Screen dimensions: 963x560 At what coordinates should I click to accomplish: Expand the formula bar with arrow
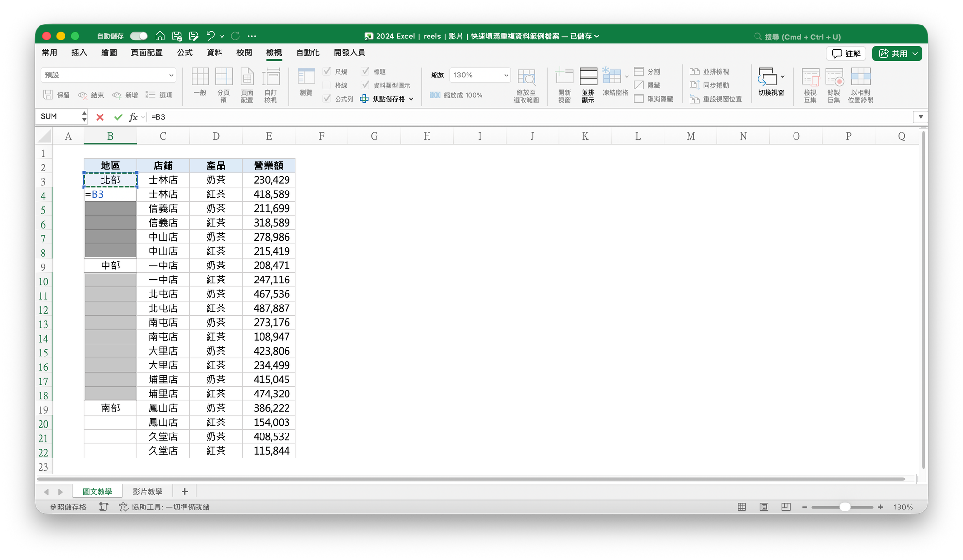click(920, 117)
